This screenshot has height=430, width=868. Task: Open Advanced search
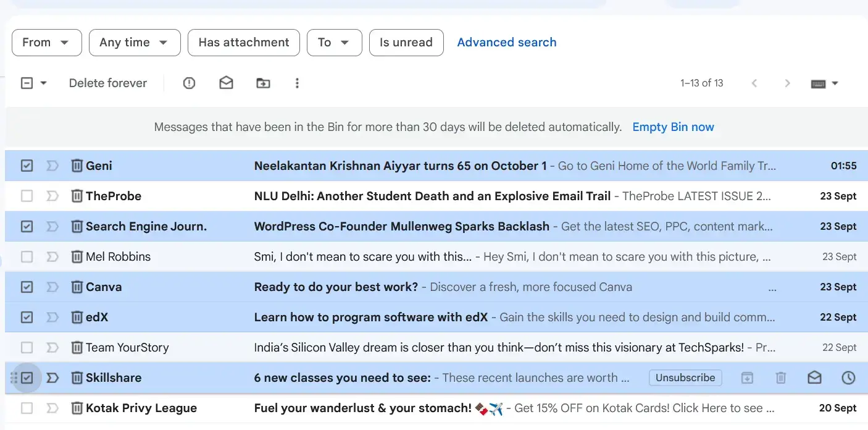click(x=507, y=43)
